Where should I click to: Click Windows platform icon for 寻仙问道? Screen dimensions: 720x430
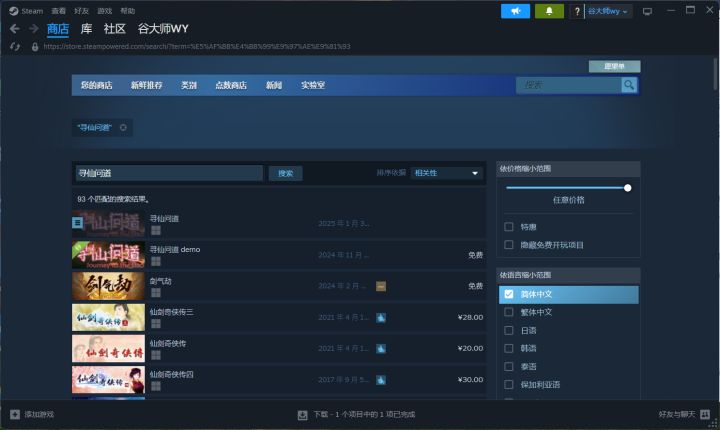(156, 230)
